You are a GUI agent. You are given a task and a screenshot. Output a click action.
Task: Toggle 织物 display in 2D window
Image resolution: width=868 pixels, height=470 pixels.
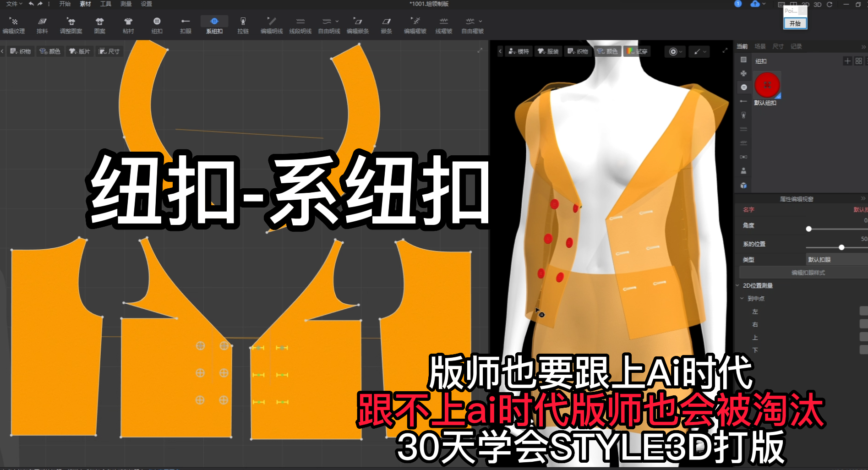click(21, 51)
